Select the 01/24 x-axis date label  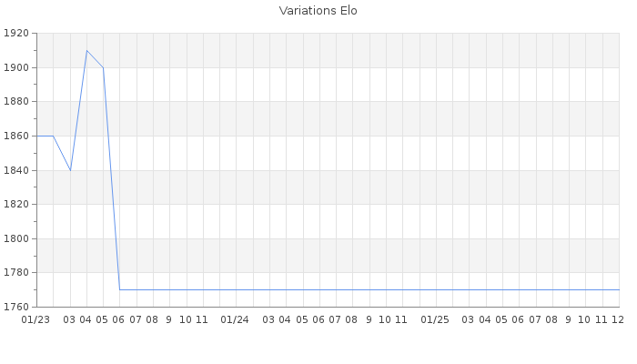point(235,319)
